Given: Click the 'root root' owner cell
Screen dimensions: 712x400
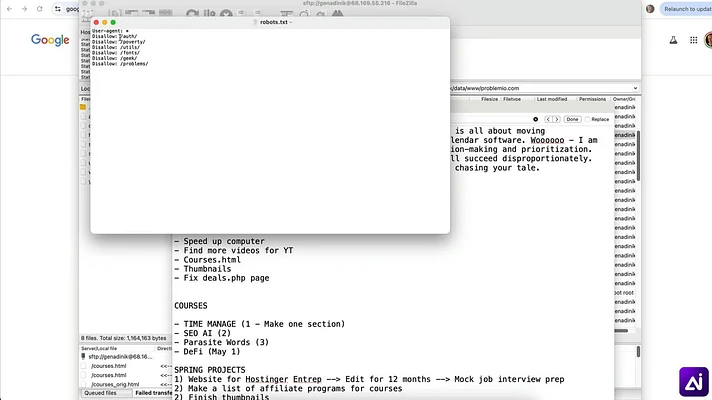Looking at the screenshot, I should pyautogui.click(x=624, y=293).
